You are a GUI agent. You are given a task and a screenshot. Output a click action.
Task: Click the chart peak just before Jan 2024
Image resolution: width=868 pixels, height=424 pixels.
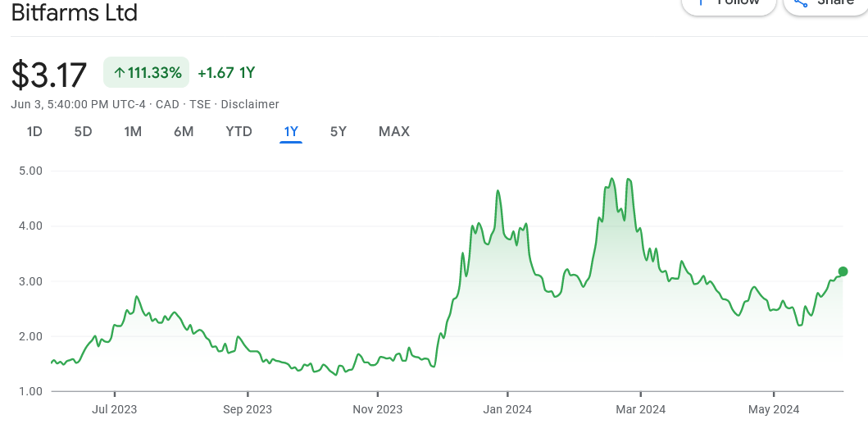(498, 191)
